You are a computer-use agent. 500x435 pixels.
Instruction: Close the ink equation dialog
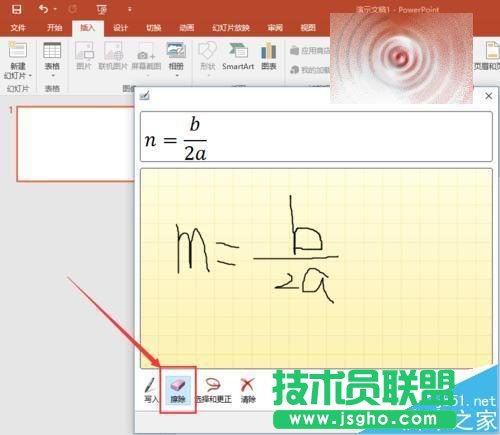pyautogui.click(x=489, y=96)
